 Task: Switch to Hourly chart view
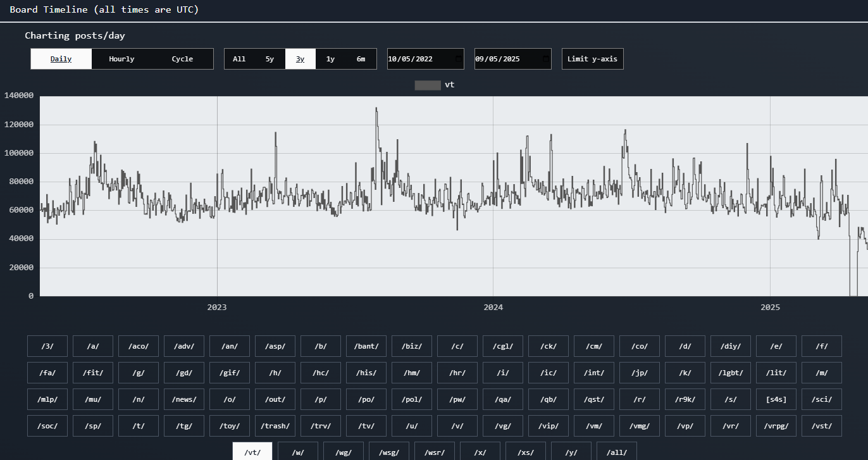click(121, 59)
